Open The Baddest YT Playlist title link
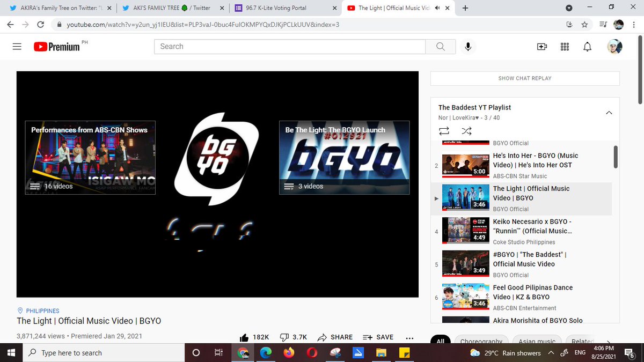Screen dimensions: 644x362 tap(474, 107)
